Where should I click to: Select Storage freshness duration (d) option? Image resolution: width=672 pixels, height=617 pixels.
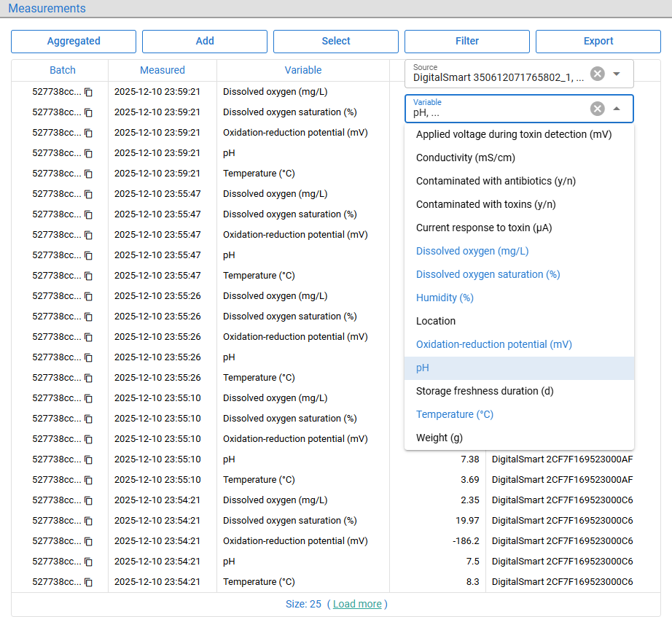(x=519, y=391)
